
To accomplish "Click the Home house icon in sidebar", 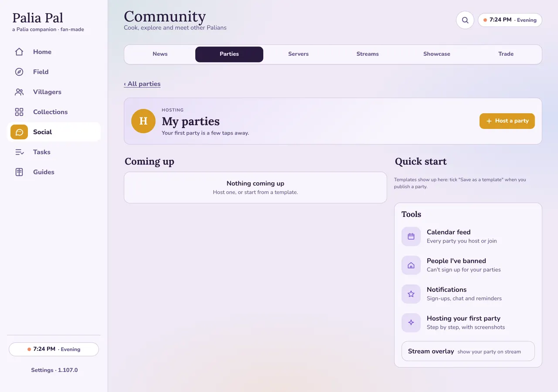I will pos(19,52).
